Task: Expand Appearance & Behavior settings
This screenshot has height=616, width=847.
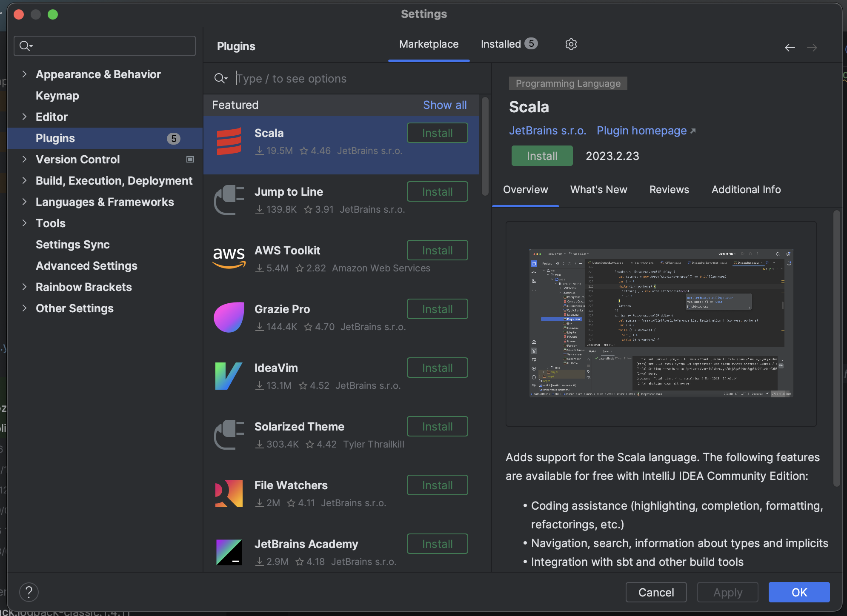Action: click(x=24, y=74)
